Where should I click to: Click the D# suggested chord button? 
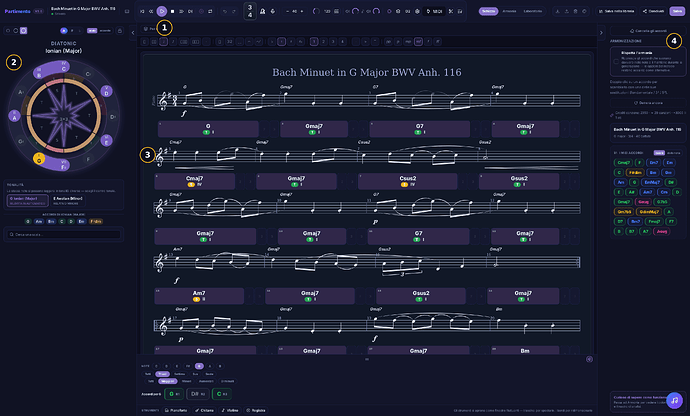click(198, 394)
